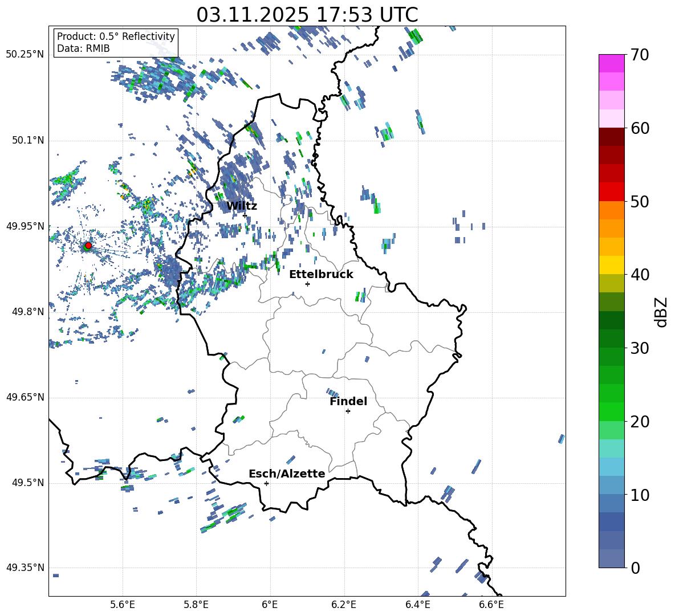Image resolution: width=675 pixels, height=616 pixels.
Task: Click the 5.8°E longitude label
Action: point(196,605)
